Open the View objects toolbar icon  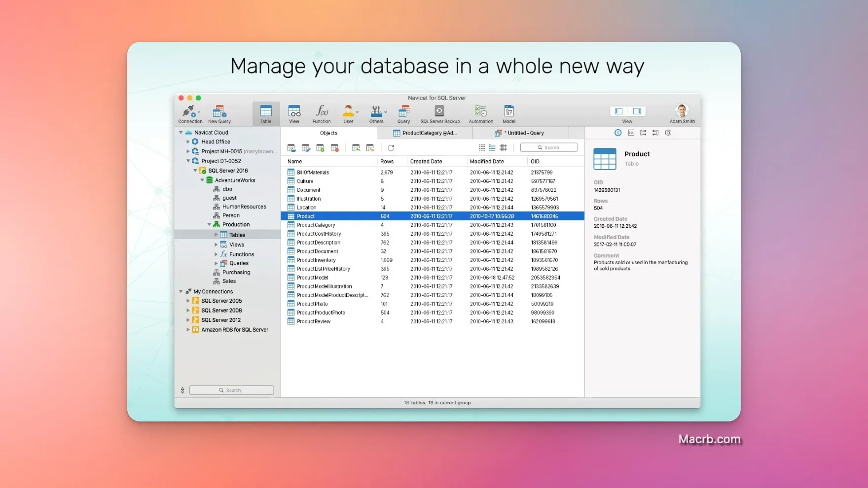tap(294, 114)
